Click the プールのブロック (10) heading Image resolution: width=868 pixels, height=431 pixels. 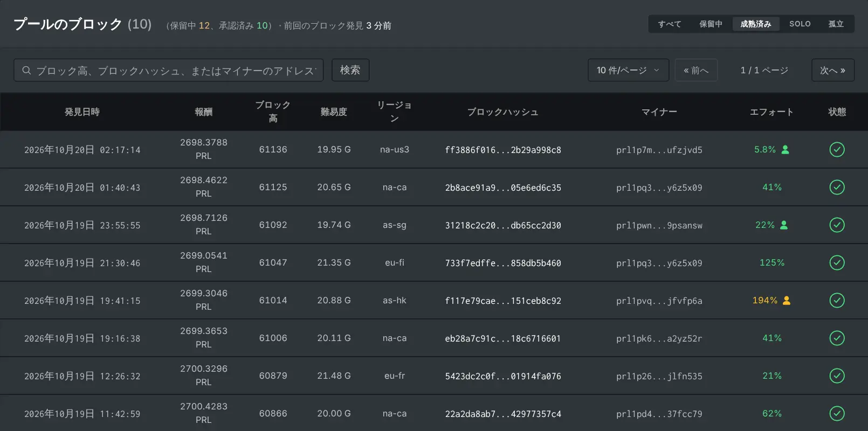[x=82, y=24]
